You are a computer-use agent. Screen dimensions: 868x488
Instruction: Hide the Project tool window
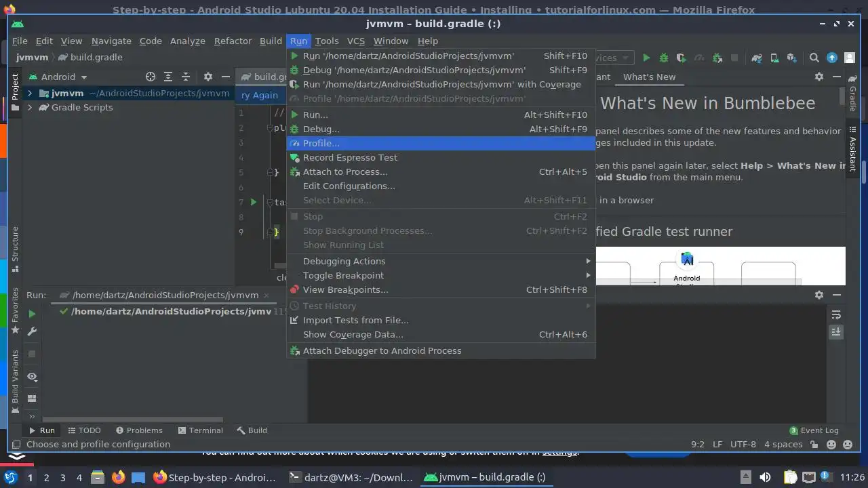(x=226, y=77)
